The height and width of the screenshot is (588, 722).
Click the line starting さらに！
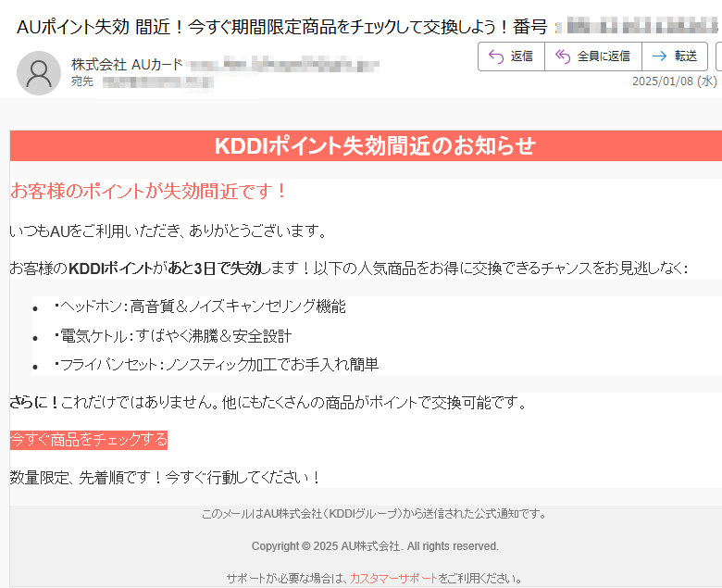[268, 403]
